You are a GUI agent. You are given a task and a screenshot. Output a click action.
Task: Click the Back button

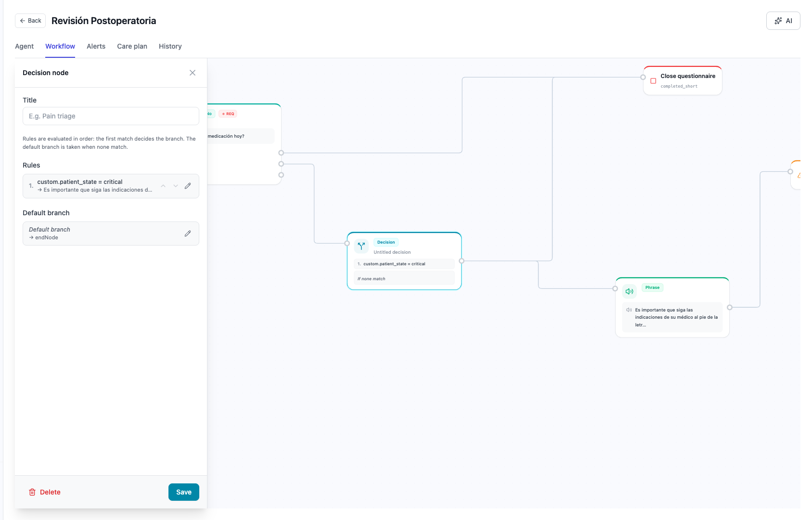tap(30, 21)
